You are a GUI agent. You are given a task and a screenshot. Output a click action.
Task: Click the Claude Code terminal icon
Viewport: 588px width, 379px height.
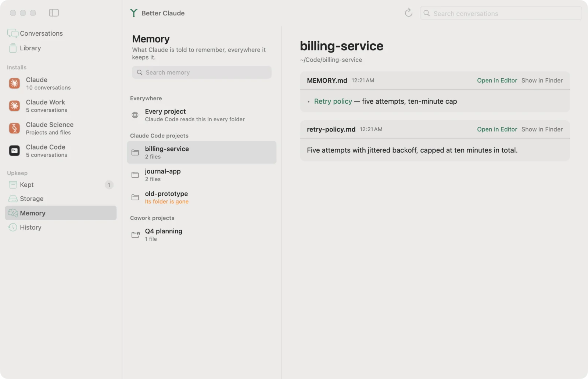click(14, 151)
